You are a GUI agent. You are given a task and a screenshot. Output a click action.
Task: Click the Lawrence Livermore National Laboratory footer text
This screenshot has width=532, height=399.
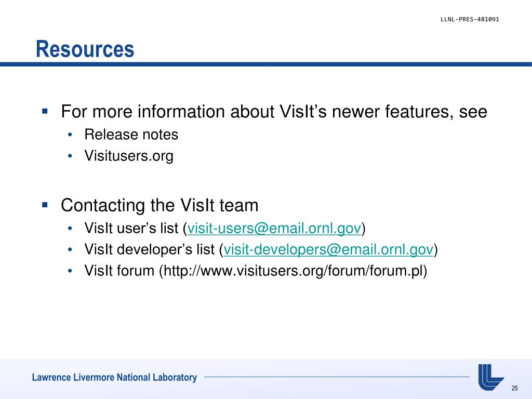[114, 377]
